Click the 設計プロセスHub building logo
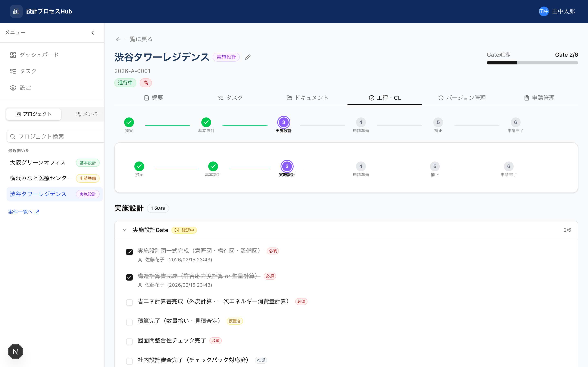 coord(16,11)
